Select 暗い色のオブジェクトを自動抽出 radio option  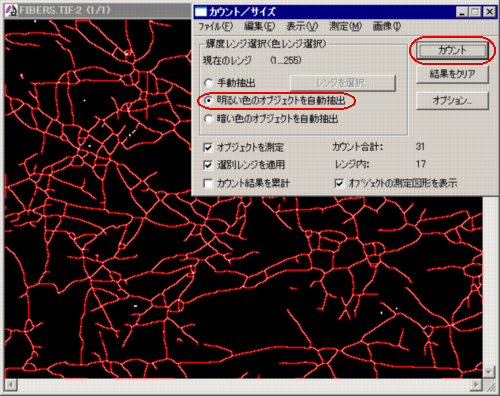pos(208,119)
